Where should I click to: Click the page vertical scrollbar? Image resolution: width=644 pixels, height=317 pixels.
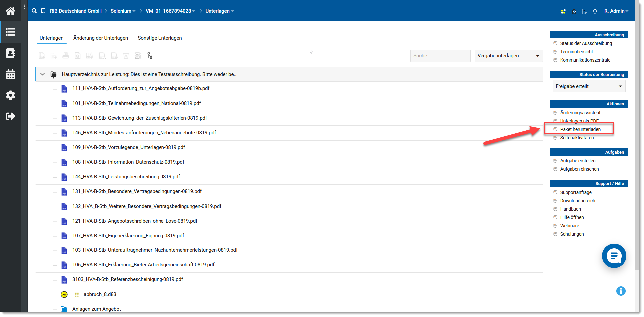[x=637, y=135]
